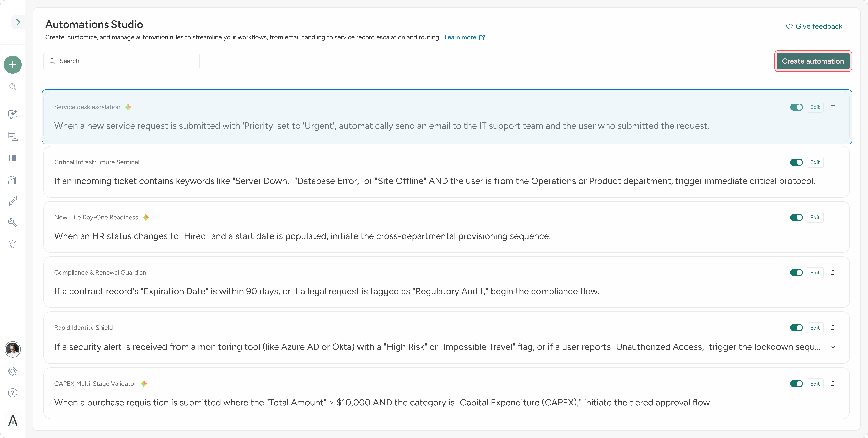The height and width of the screenshot is (438, 868).
Task: Open the AI sparkle chat icon in sidebar
Action: [x=12, y=114]
